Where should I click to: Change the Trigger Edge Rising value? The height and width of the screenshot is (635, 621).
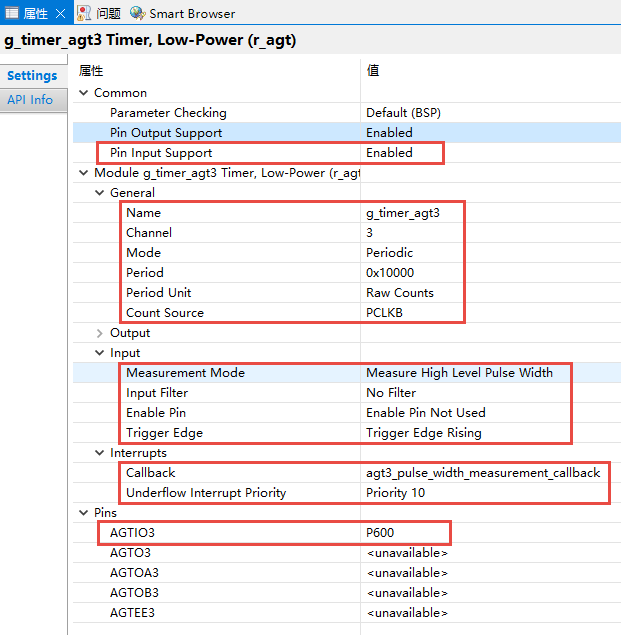coord(424,433)
